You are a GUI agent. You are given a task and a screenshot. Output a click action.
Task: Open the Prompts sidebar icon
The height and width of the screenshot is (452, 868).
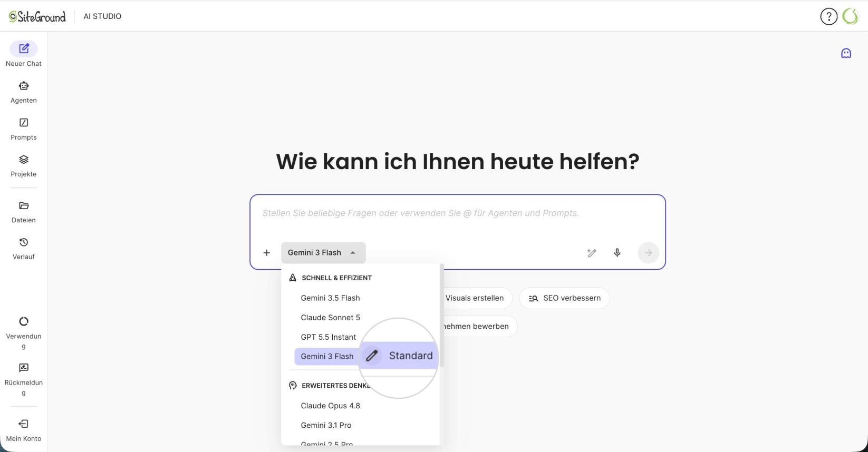tap(24, 123)
